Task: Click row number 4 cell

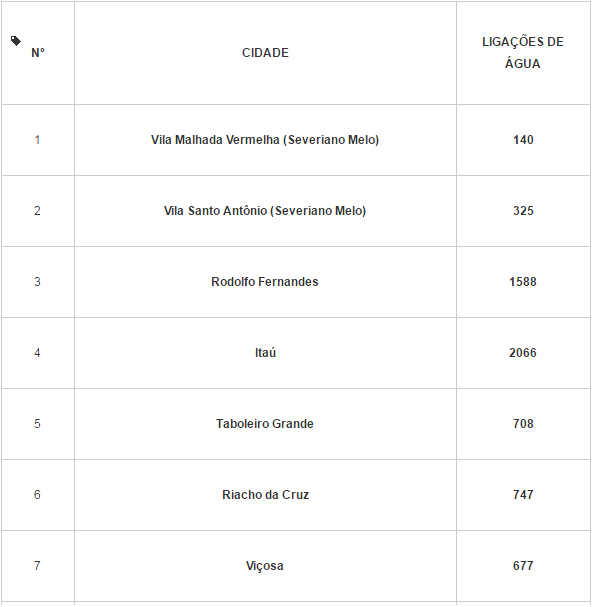Action: [x=37, y=353]
